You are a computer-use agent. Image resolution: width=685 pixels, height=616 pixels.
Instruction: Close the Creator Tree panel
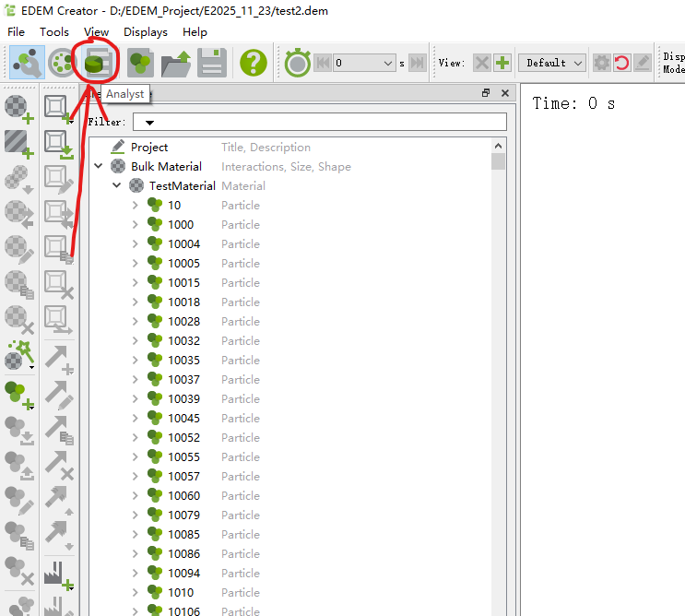505,92
